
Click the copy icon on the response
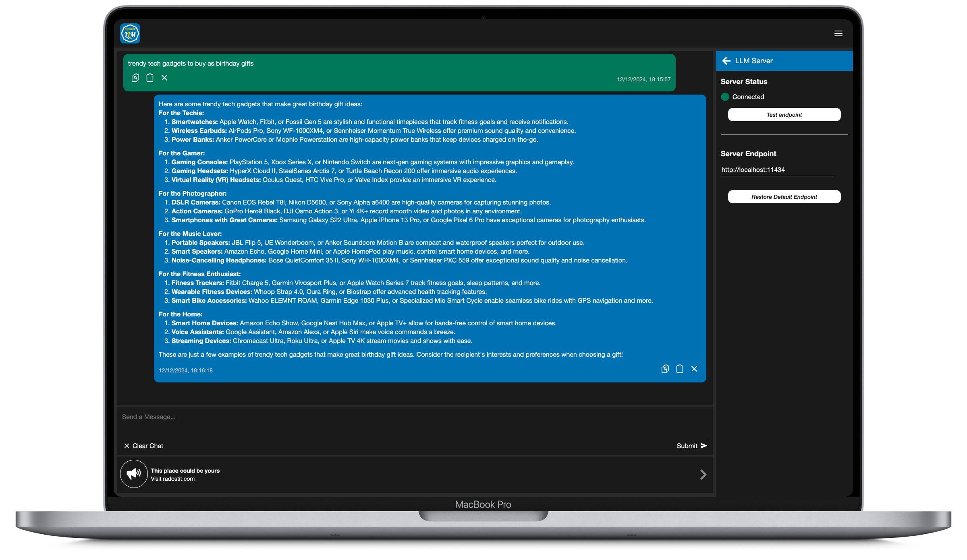click(x=665, y=369)
